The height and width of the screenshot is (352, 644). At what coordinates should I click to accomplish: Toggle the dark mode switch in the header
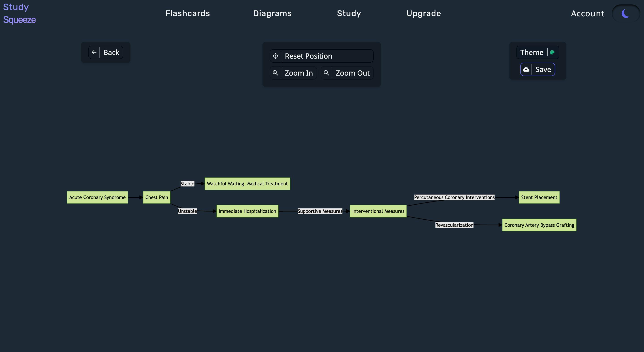[x=626, y=13]
